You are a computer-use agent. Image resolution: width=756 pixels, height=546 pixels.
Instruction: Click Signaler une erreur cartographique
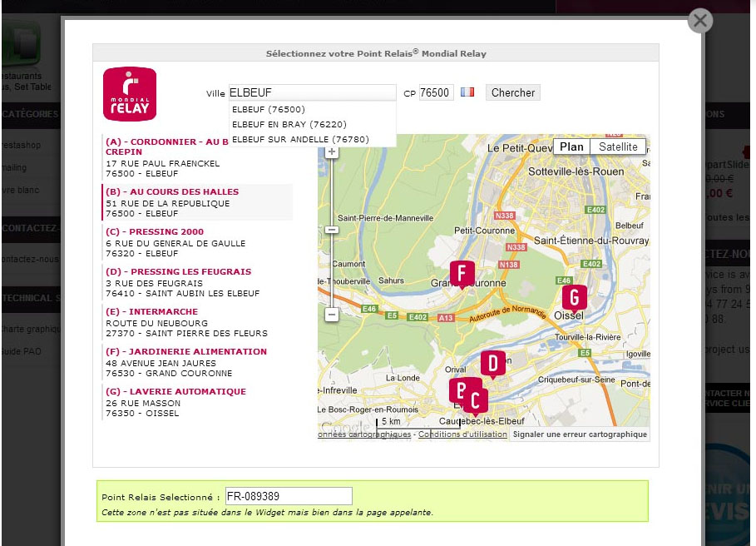(580, 434)
